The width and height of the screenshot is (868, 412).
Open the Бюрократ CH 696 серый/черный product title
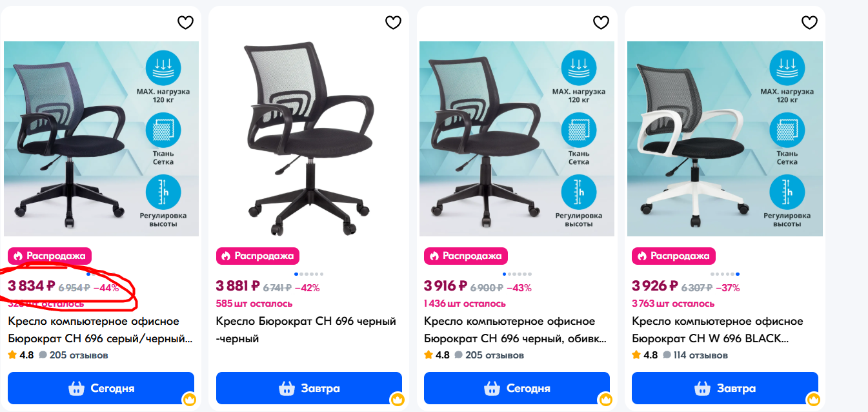101,330
